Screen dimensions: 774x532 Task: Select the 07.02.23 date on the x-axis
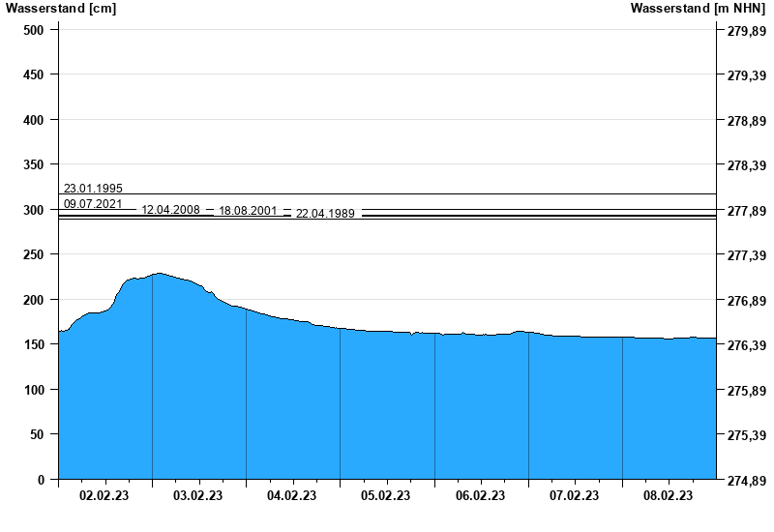pos(574,496)
